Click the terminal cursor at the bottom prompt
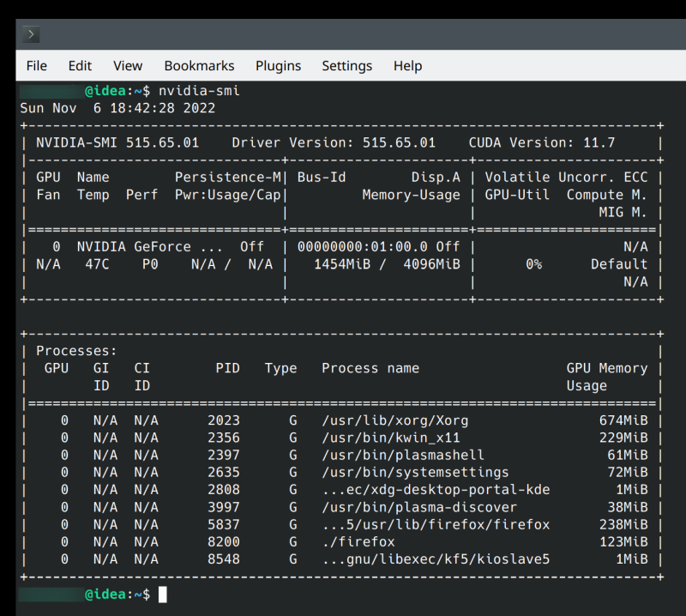This screenshot has height=616, width=686. 163,595
